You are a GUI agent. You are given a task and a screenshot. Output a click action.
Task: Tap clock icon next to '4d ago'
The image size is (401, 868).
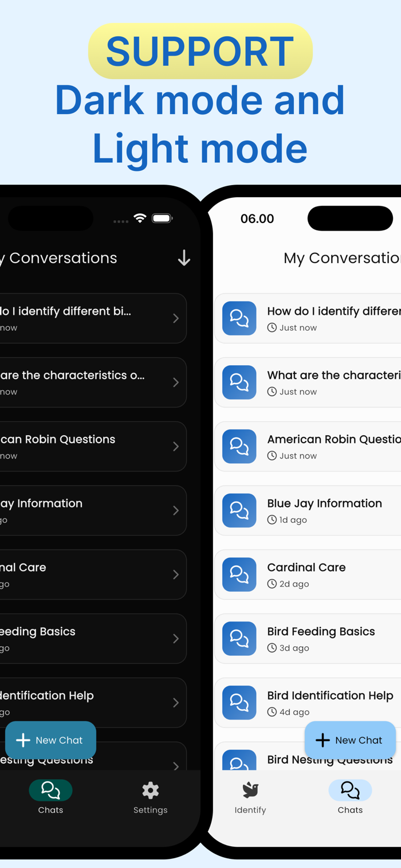point(272,712)
